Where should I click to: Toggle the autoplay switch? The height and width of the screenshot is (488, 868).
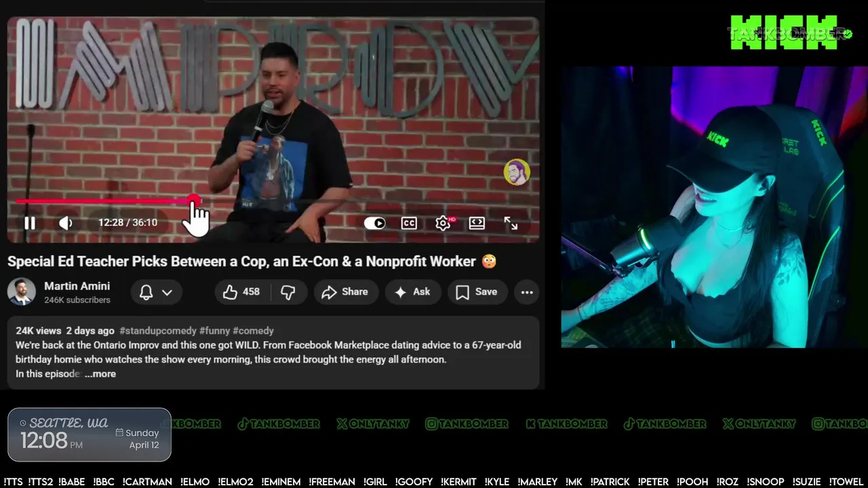[x=374, y=223]
